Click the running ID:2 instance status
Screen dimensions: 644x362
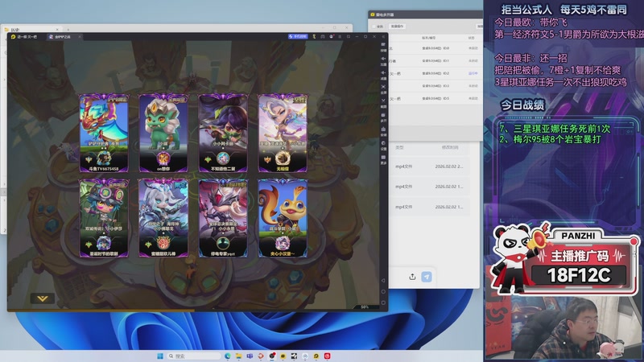coord(473,73)
